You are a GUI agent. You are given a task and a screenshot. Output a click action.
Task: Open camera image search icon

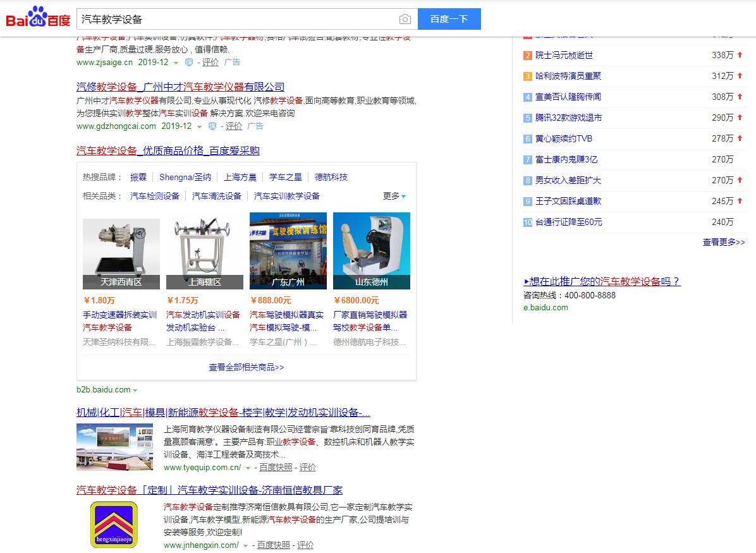tap(405, 20)
